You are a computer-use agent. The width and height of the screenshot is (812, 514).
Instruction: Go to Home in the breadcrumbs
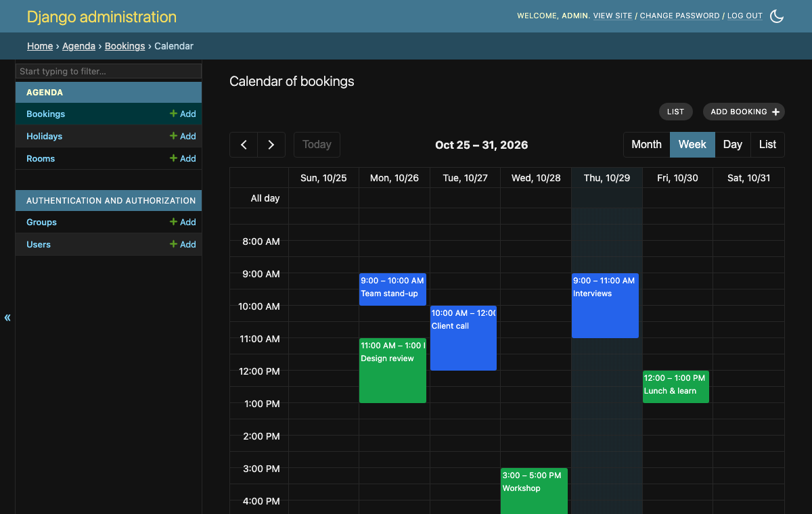(40, 46)
